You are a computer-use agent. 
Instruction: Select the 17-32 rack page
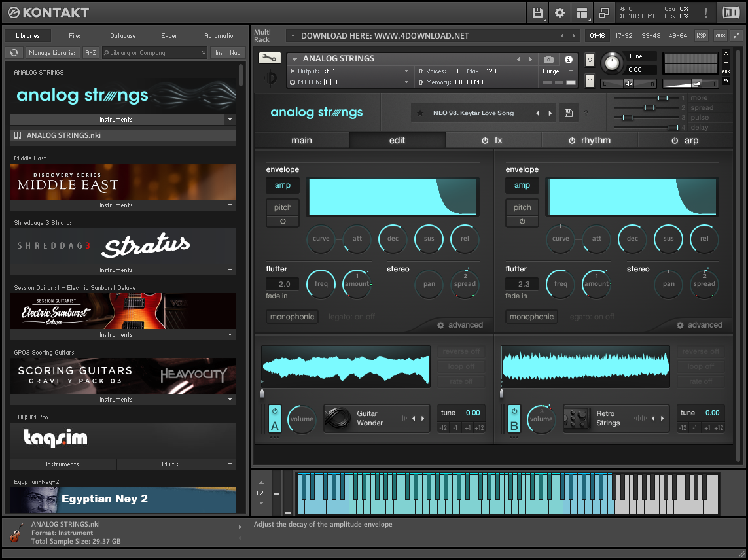click(624, 36)
